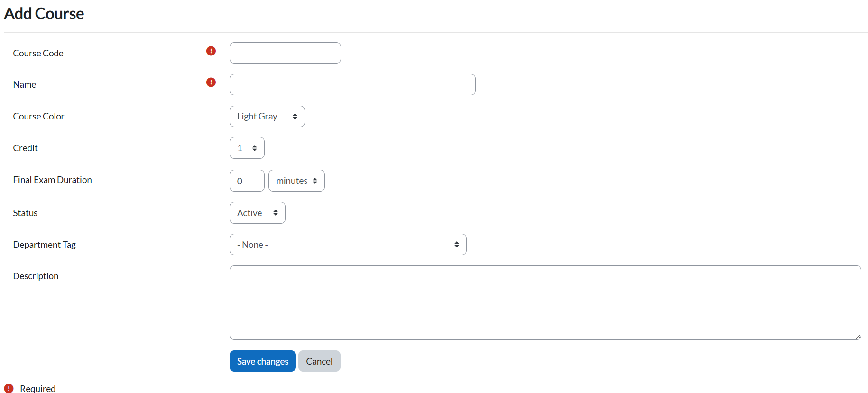Click the Final Exam Duration number field
This screenshot has width=868, height=393.
tap(247, 181)
